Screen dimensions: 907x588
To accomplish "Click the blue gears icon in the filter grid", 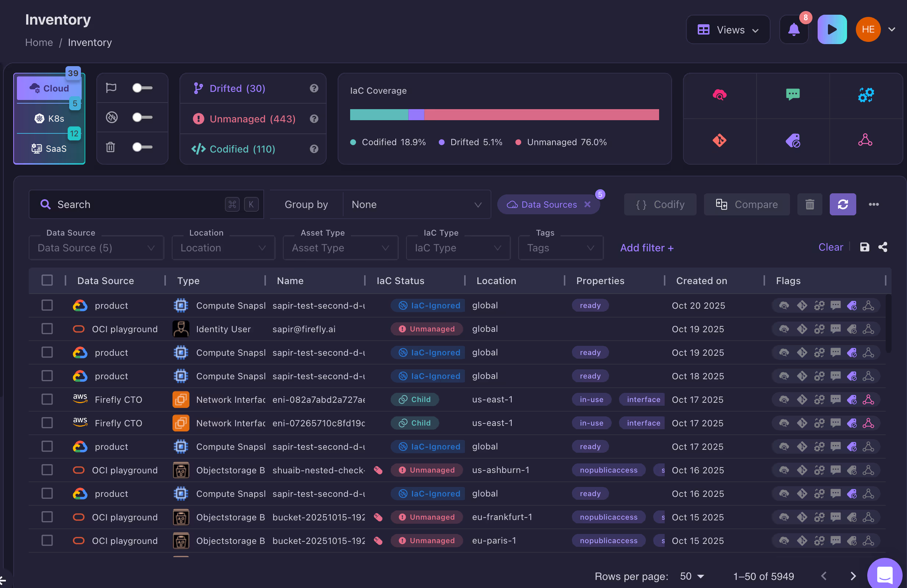I will tap(865, 94).
